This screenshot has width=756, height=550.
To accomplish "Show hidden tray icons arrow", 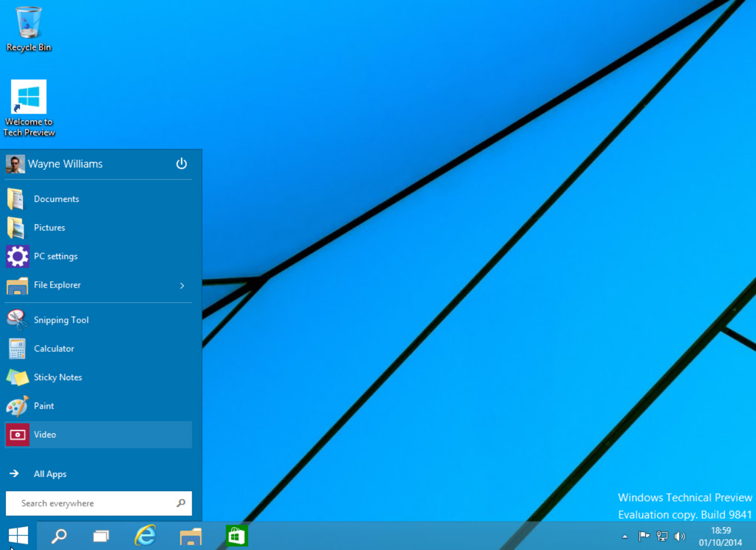I will (x=625, y=536).
